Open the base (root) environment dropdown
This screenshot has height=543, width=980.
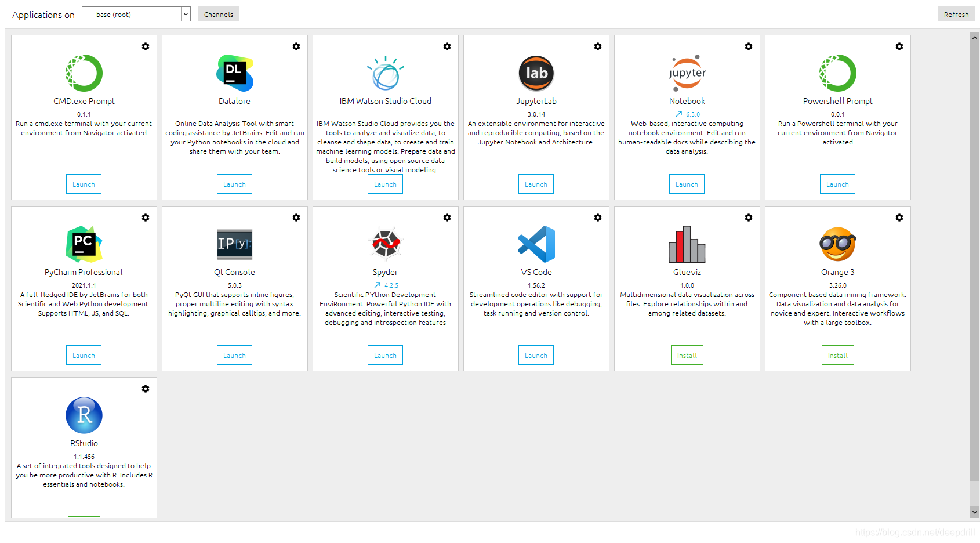[136, 14]
